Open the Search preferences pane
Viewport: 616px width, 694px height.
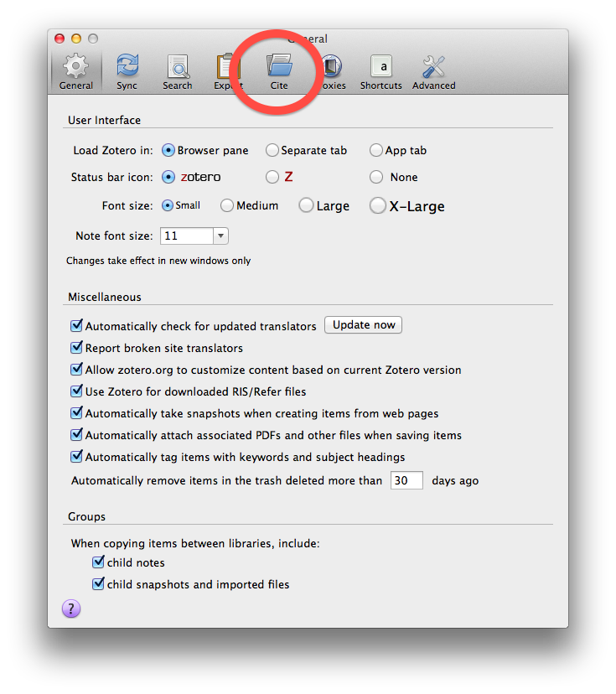178,72
